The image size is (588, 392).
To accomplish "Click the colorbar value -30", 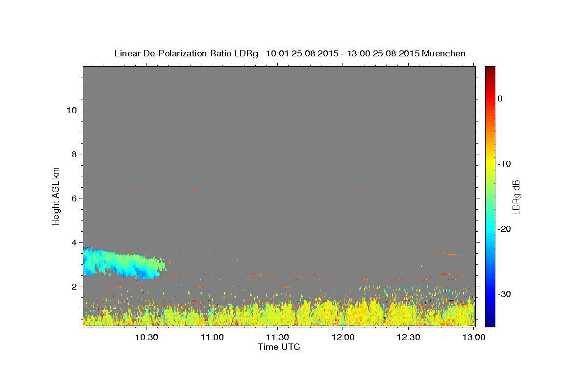I will coord(505,294).
